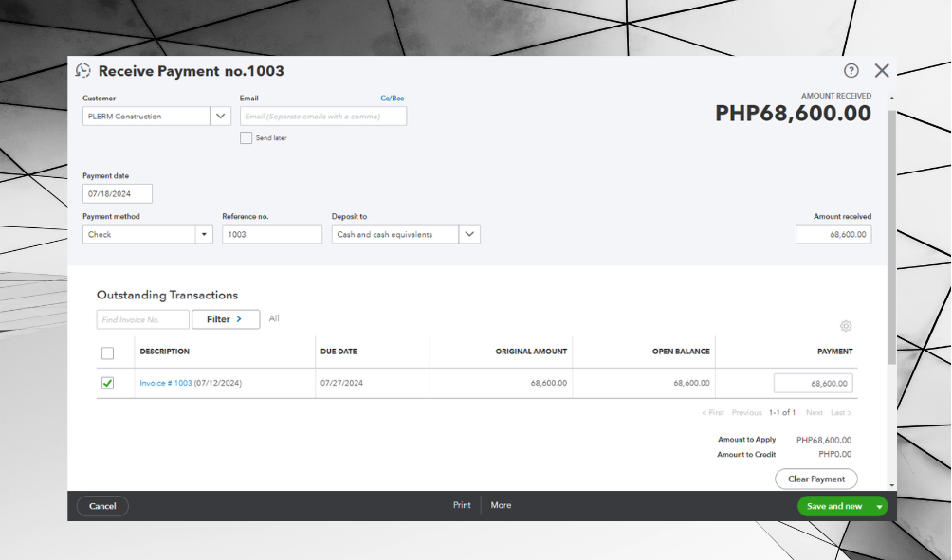
Task: Click the scroll down arrow
Action: point(892,485)
